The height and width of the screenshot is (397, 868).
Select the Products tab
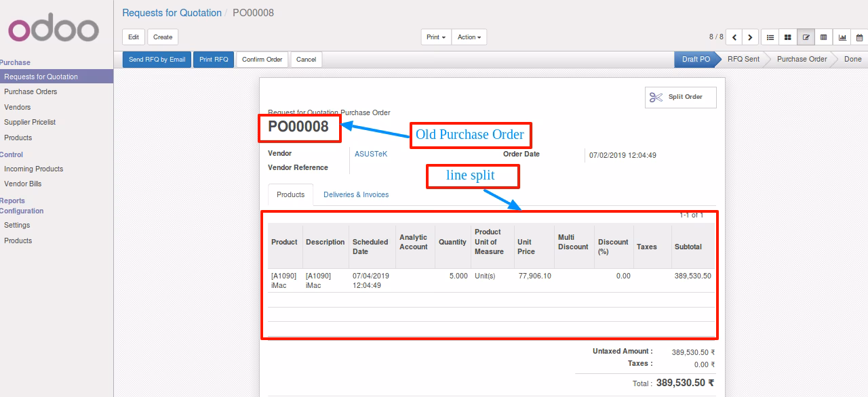click(x=291, y=194)
